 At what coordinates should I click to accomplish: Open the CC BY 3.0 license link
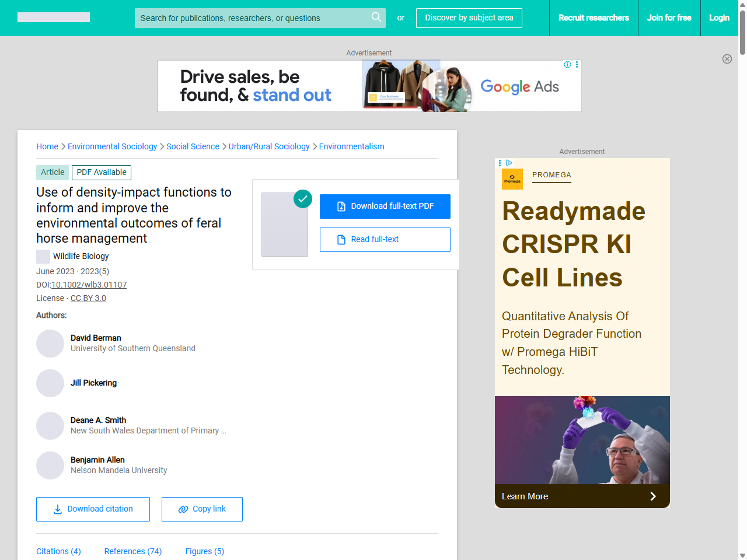(x=88, y=298)
